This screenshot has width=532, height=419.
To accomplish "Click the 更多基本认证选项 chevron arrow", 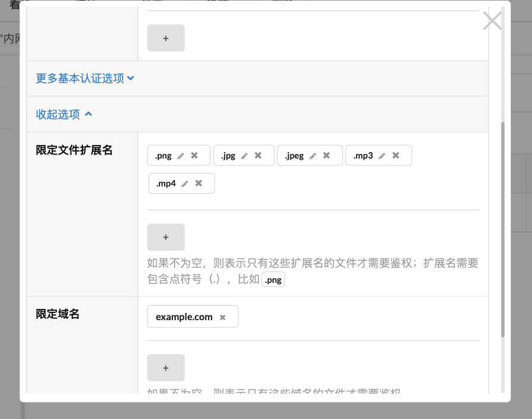I will (131, 78).
